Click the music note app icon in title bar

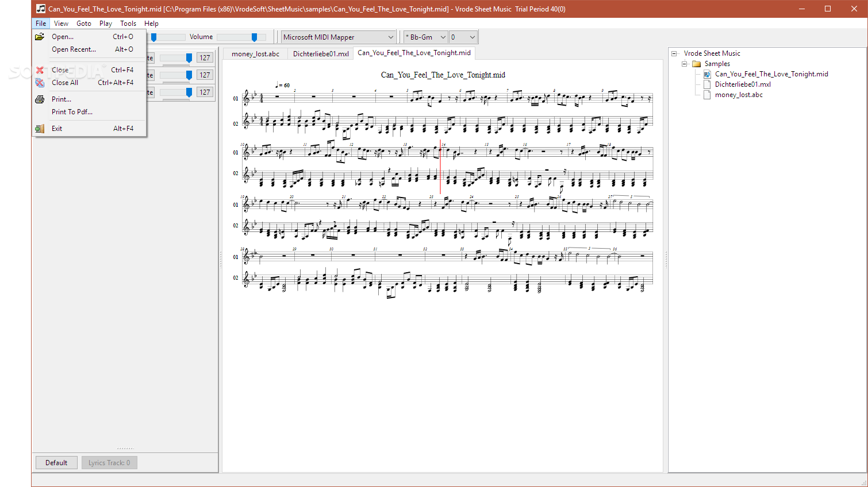[41, 9]
